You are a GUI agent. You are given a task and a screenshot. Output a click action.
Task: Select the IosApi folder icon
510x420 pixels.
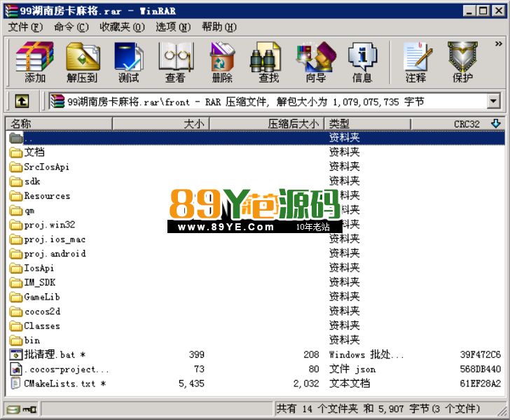coord(15,268)
